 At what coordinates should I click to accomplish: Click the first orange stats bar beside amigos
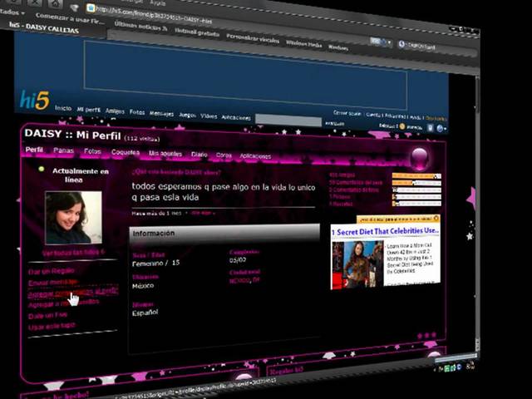416,176
